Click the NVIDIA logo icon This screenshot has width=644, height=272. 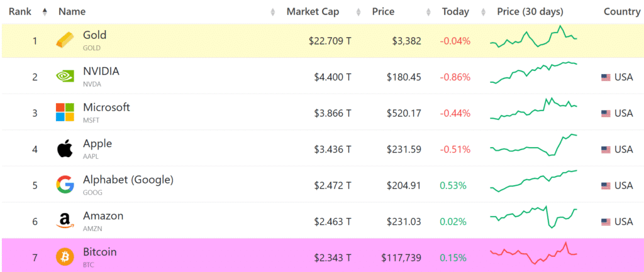(65, 77)
